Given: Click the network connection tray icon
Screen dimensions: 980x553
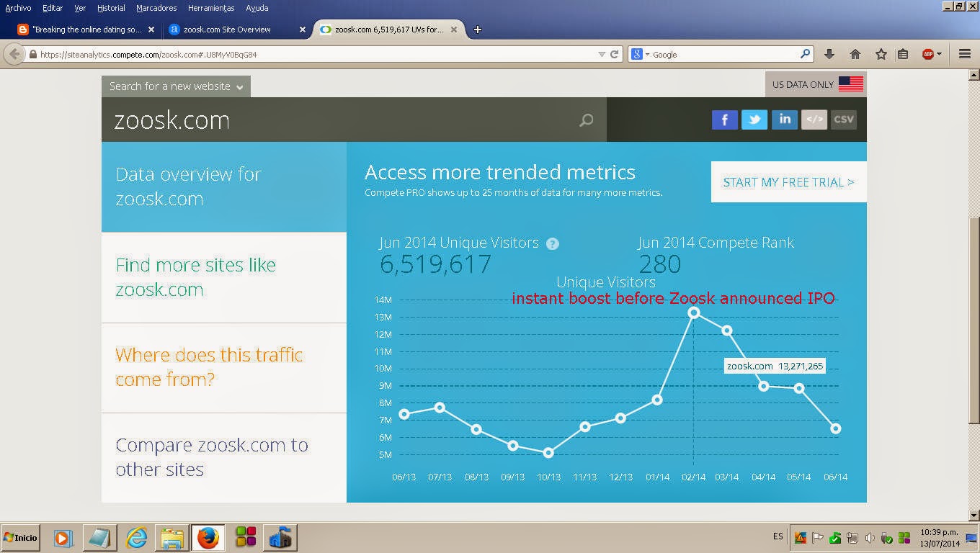Looking at the screenshot, I should (852, 538).
